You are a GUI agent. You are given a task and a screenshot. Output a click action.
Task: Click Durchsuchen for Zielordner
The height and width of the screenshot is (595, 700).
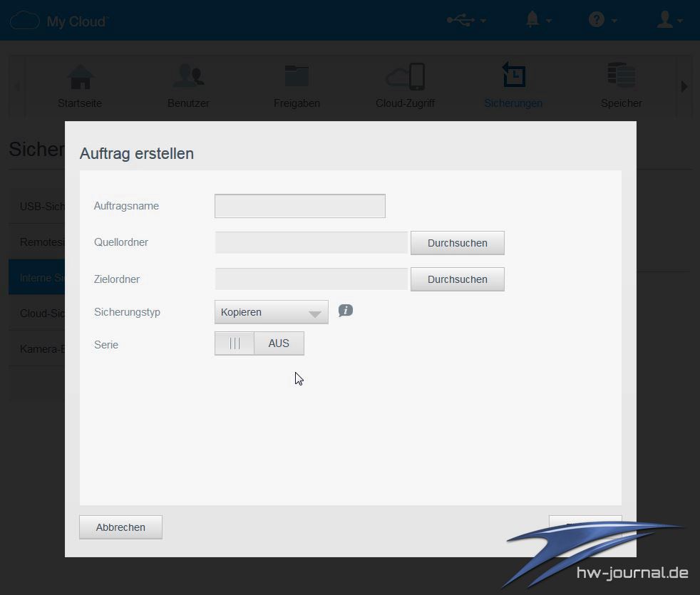coord(457,279)
